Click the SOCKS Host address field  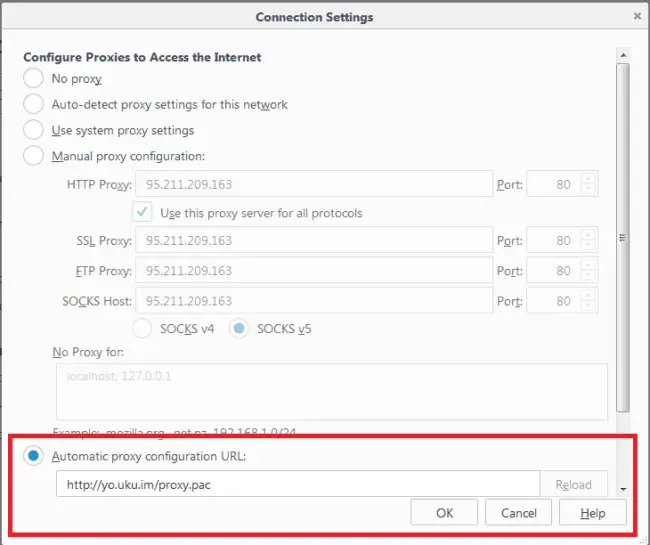(x=316, y=301)
